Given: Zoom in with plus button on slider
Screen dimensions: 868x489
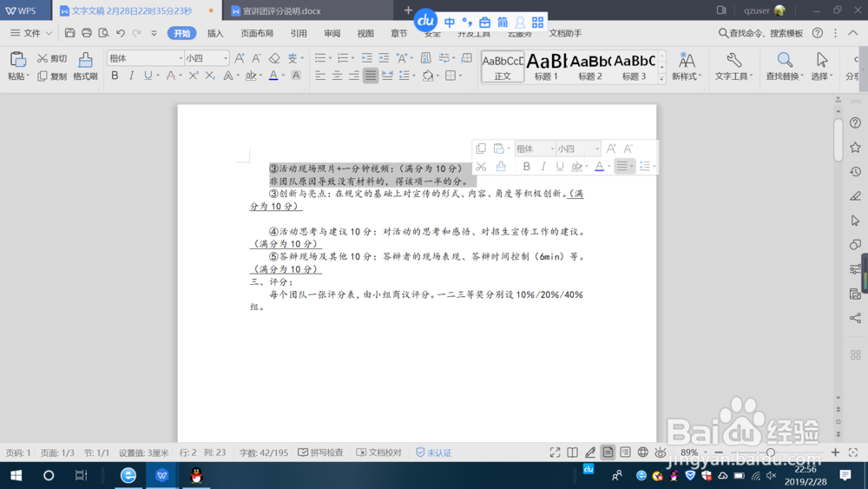Looking at the screenshot, I should [835, 453].
